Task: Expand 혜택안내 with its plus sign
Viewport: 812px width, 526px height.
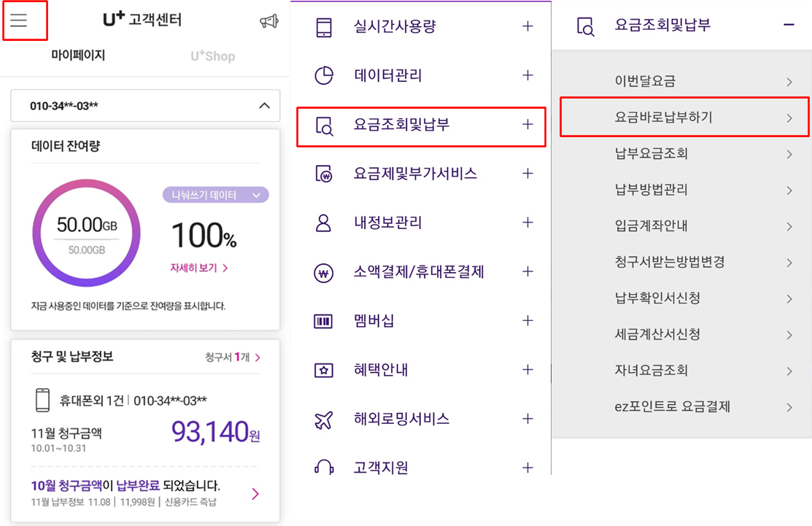Action: [x=527, y=369]
